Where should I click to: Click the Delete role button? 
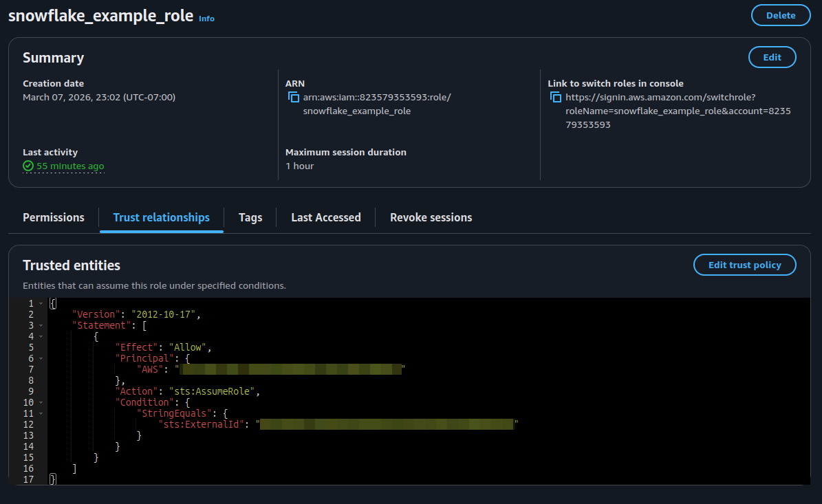781,15
